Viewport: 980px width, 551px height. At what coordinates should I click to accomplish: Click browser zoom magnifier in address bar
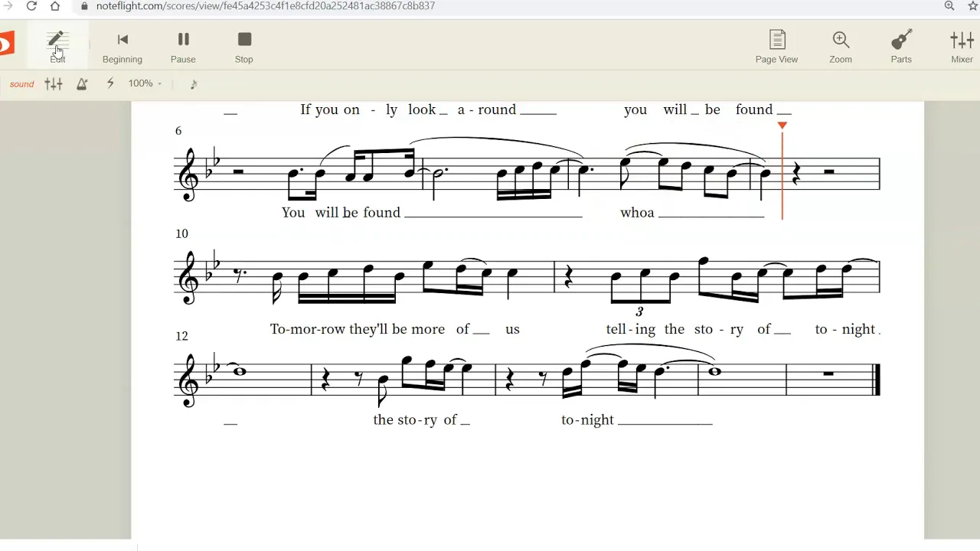949,6
